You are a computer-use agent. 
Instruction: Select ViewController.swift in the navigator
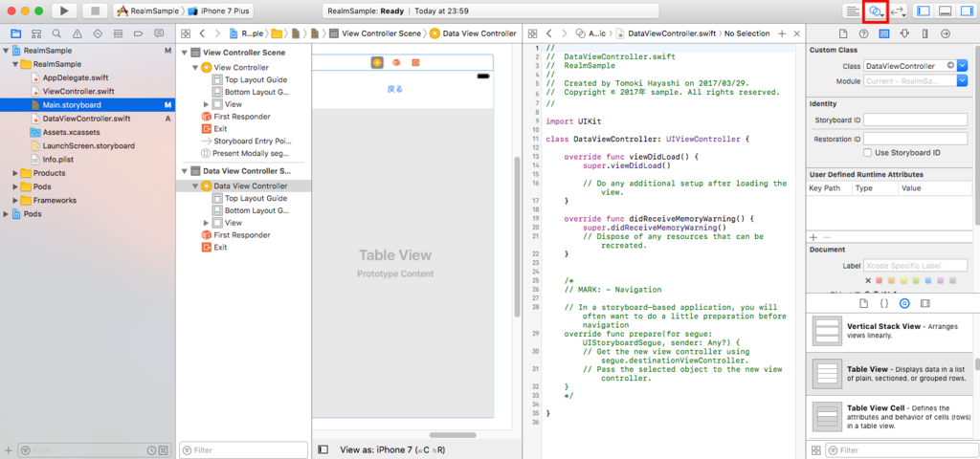click(x=78, y=91)
